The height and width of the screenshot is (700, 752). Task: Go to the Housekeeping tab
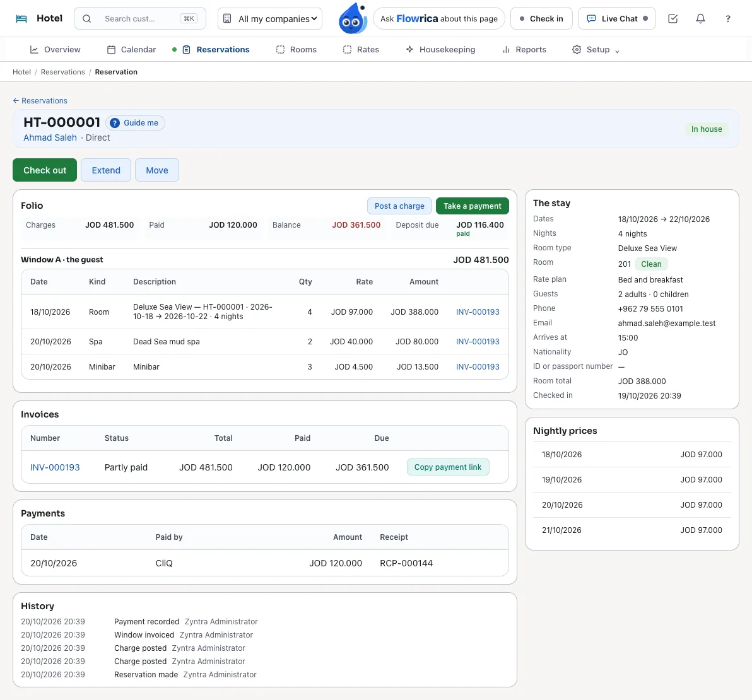point(440,49)
